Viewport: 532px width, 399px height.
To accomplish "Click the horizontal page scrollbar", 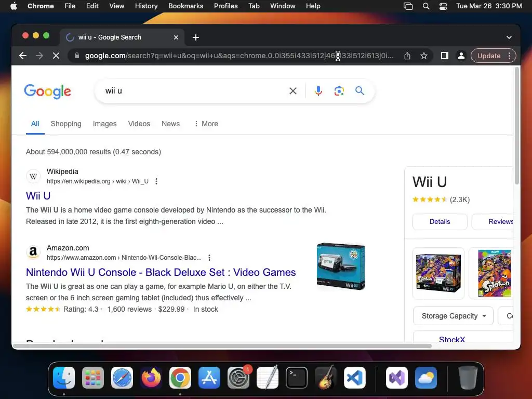I will click(222, 346).
